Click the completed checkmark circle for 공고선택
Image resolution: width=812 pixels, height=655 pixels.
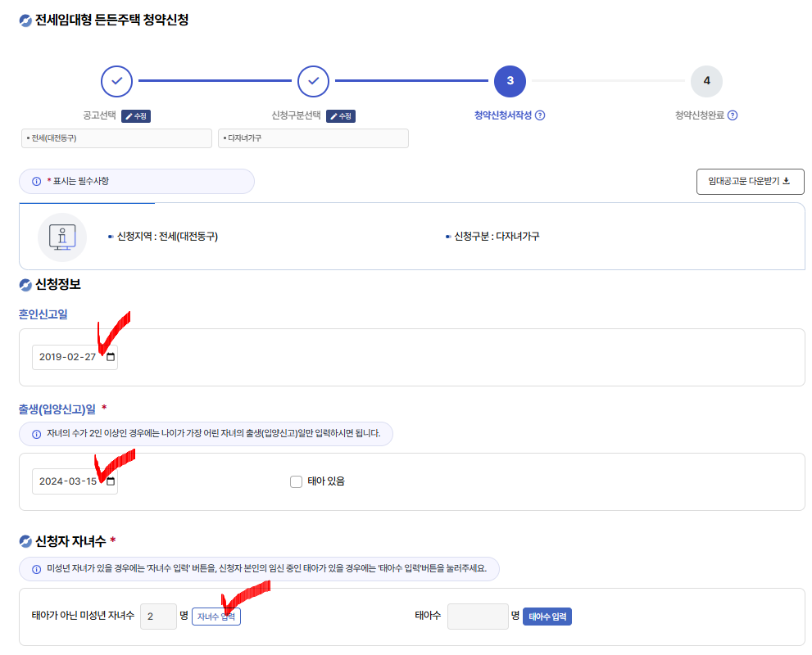tap(116, 81)
